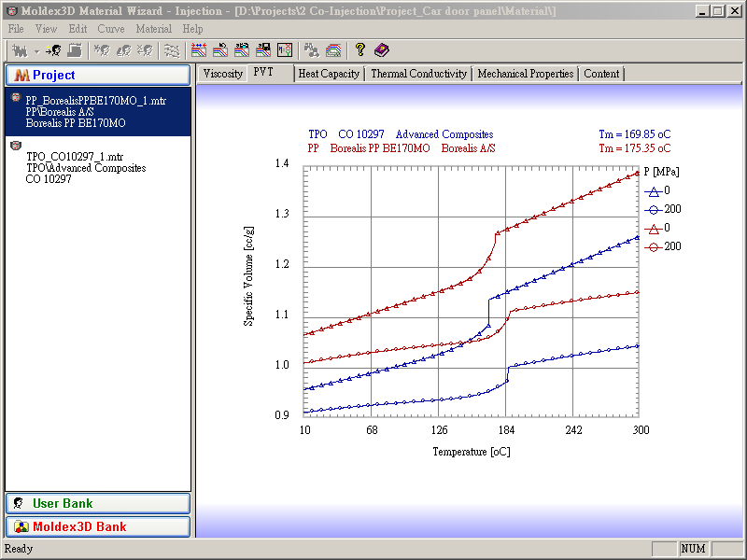Switch to the Viscosity tab
Screen dimensions: 747x560
tap(222, 74)
